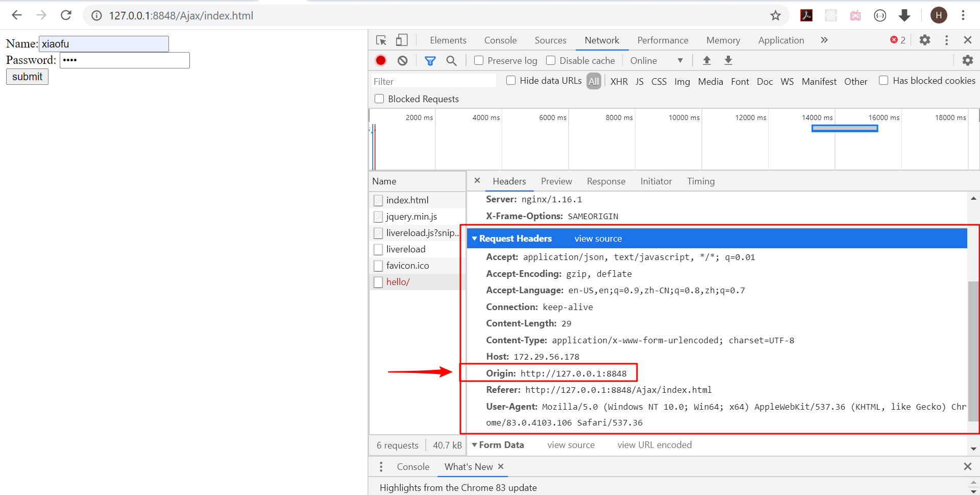Click the network Filter text box
Viewport: 980px width, 495px height.
pyautogui.click(x=433, y=81)
